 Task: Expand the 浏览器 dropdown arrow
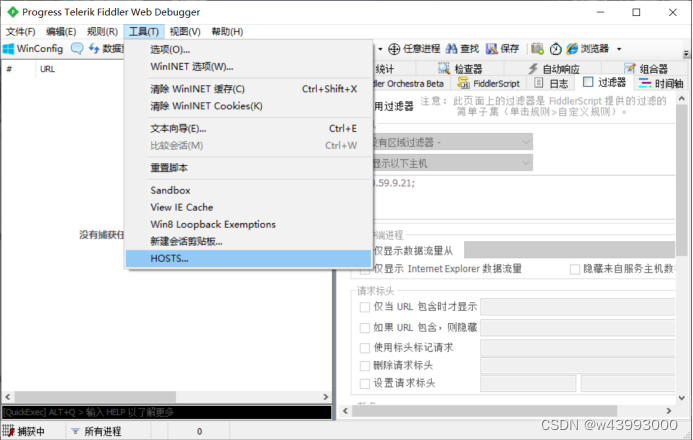619,49
